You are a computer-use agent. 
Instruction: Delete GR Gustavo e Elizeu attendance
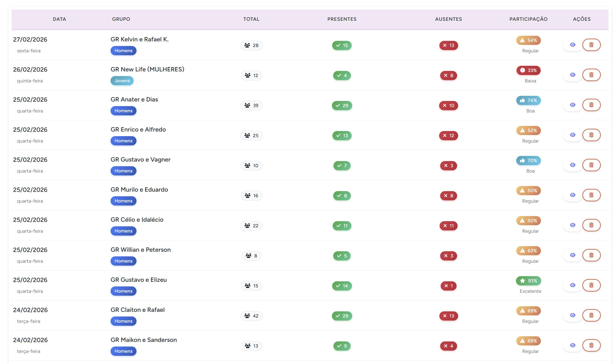[591, 285]
